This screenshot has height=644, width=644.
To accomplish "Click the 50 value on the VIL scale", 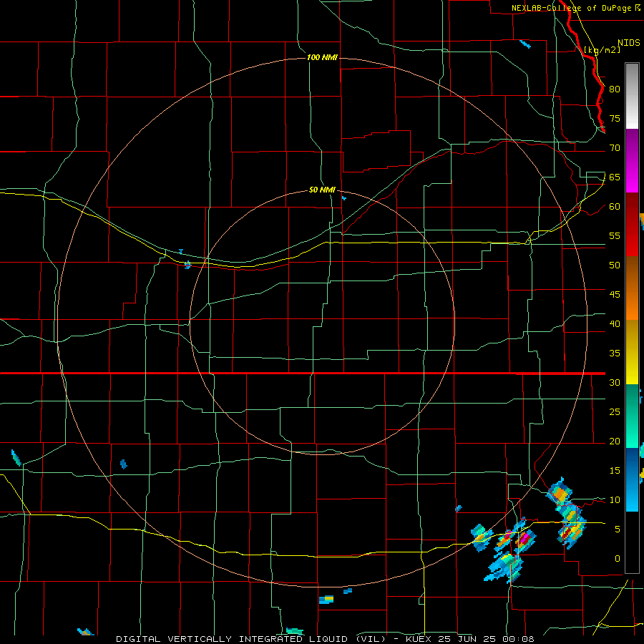I will pos(615,265).
